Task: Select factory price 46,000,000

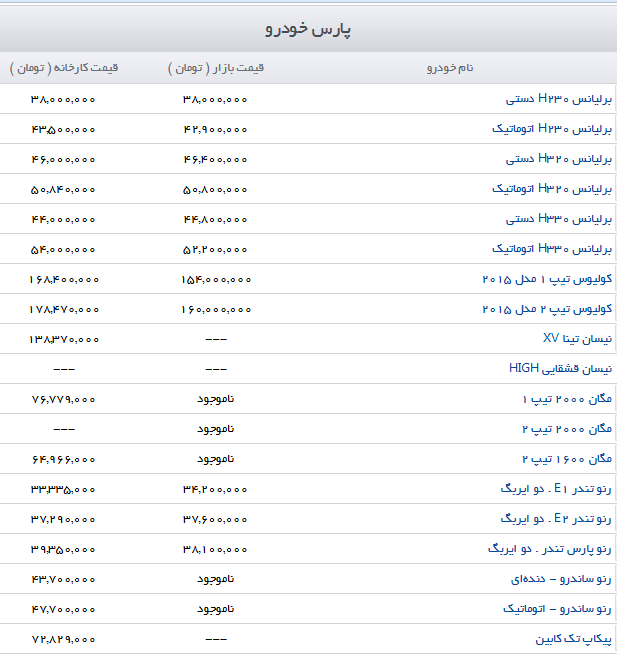Action: coord(63,160)
